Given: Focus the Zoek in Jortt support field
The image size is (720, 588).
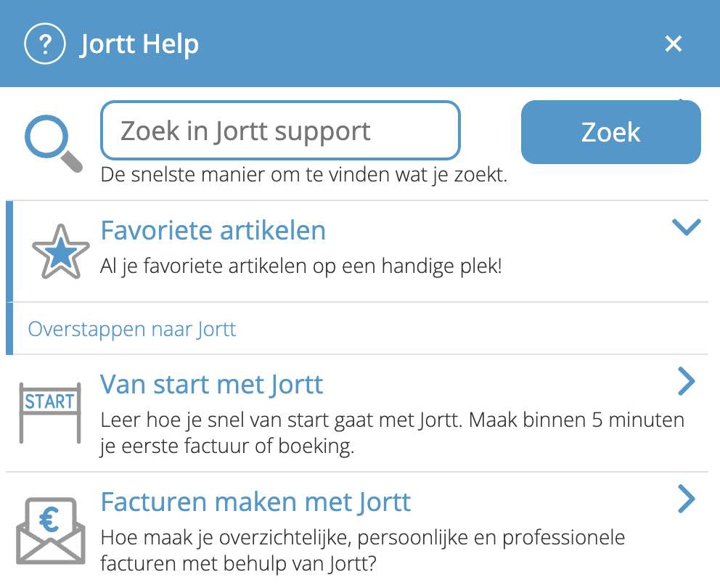Looking at the screenshot, I should point(280,131).
